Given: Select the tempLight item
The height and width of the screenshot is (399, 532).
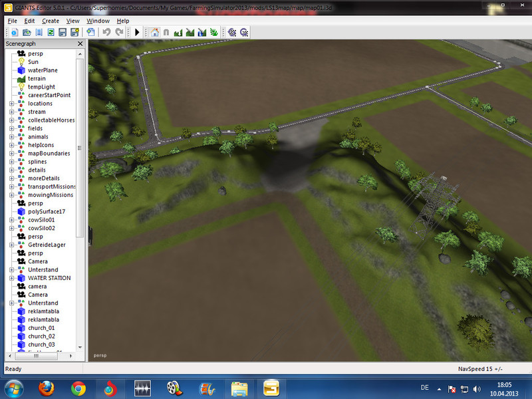Looking at the screenshot, I should 41,87.
